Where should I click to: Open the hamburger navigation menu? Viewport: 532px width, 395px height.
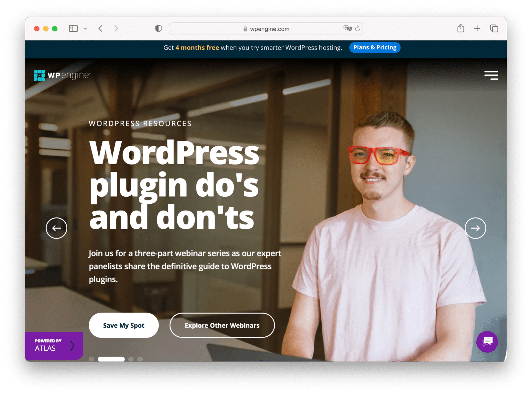(x=491, y=75)
